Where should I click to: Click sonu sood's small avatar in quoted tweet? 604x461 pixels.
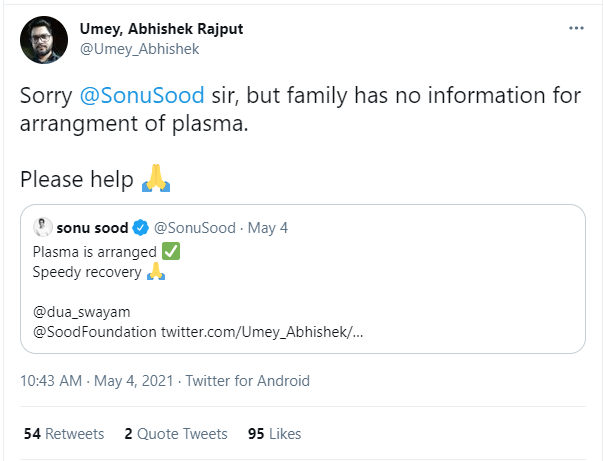tap(42, 227)
